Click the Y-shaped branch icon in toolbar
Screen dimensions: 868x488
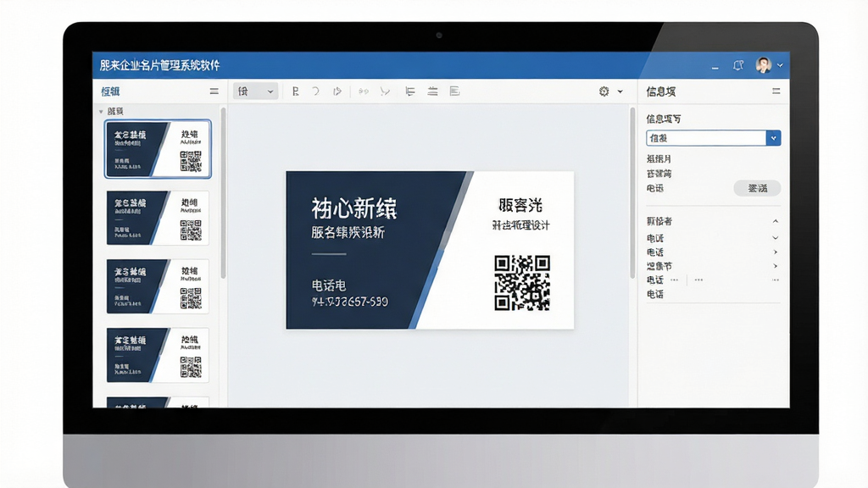[385, 91]
